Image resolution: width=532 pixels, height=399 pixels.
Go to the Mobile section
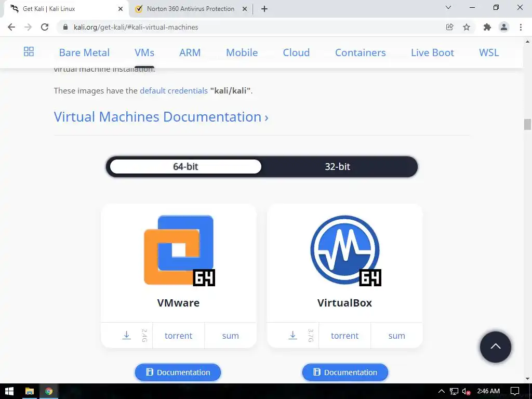point(242,52)
